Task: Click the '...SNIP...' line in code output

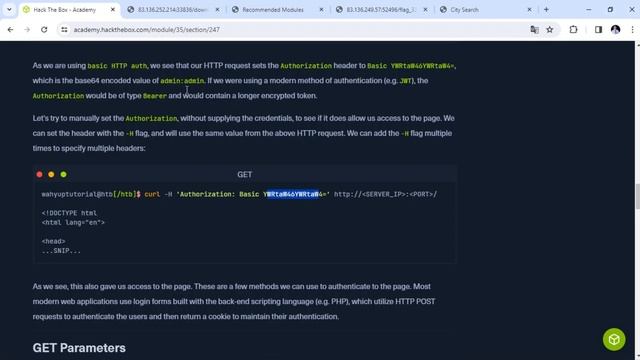Action: pos(61,251)
